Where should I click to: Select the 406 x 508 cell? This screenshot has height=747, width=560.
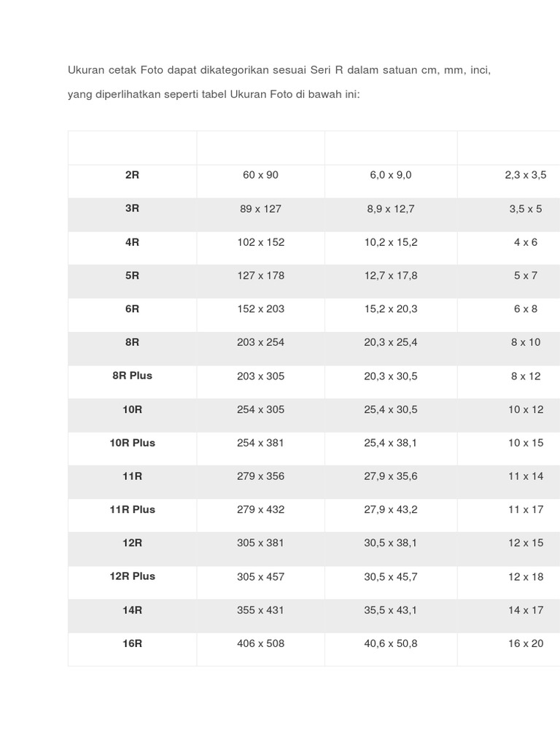tap(260, 643)
